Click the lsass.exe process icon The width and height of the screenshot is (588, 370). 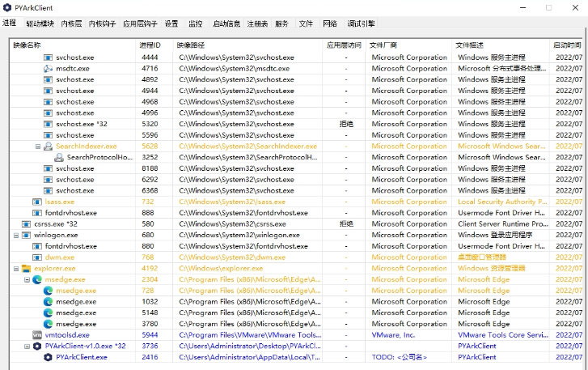point(37,202)
